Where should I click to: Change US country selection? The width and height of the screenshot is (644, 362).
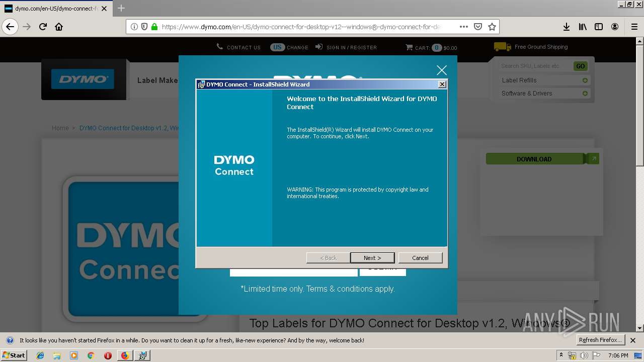click(x=289, y=47)
